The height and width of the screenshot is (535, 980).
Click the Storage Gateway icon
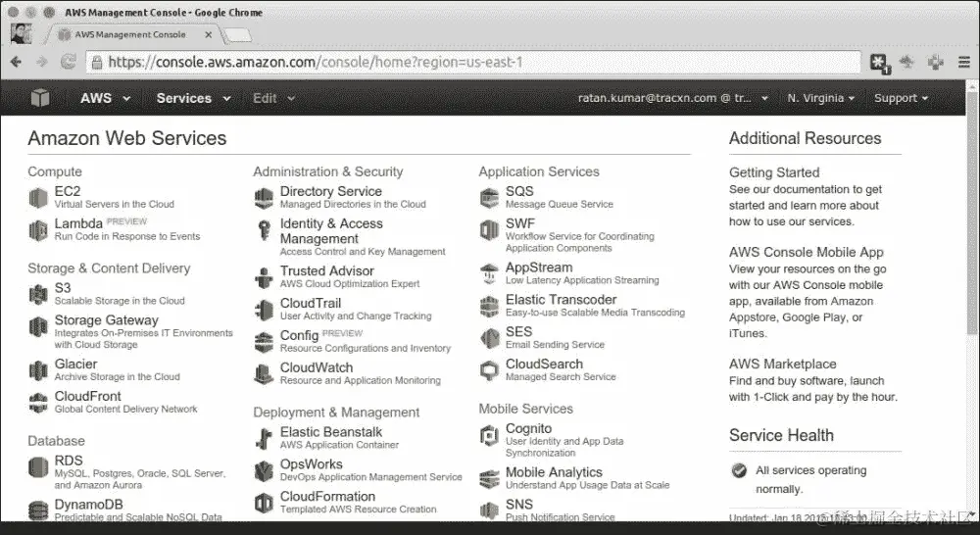pyautogui.click(x=38, y=327)
